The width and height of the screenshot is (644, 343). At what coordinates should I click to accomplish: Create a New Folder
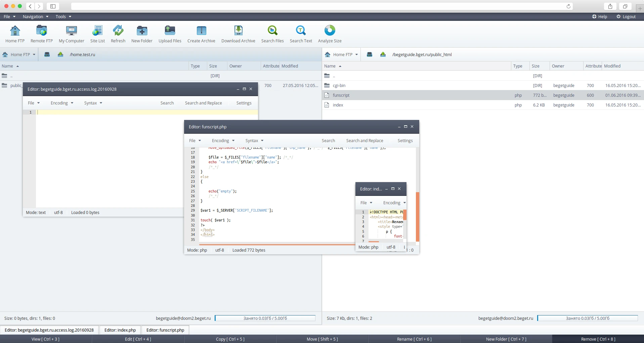142,34
